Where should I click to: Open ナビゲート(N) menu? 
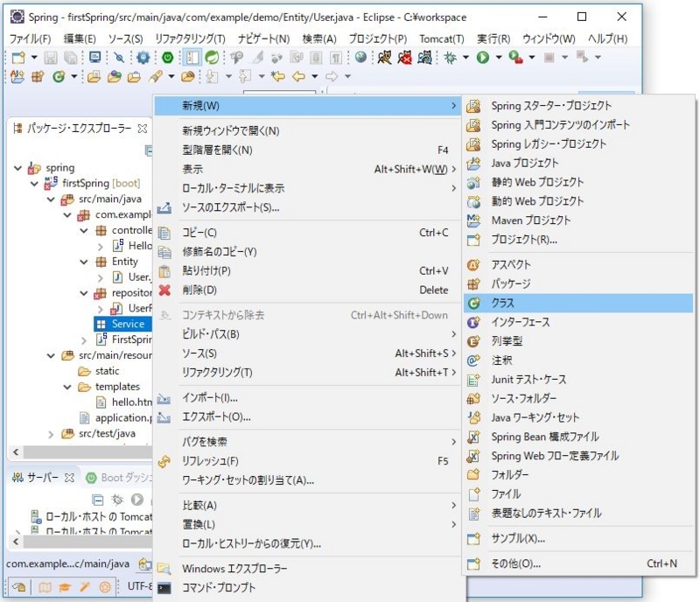[263, 38]
